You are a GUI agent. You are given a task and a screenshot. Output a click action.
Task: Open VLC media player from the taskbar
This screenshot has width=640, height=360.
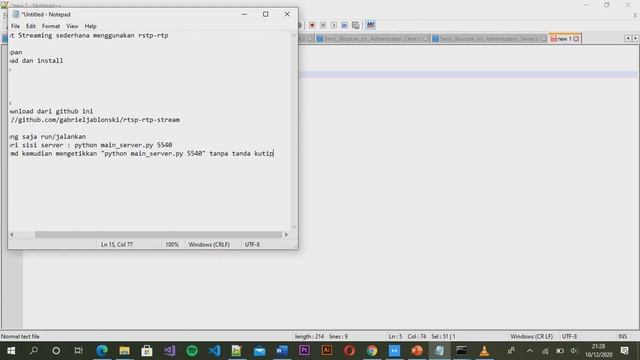coord(484,351)
